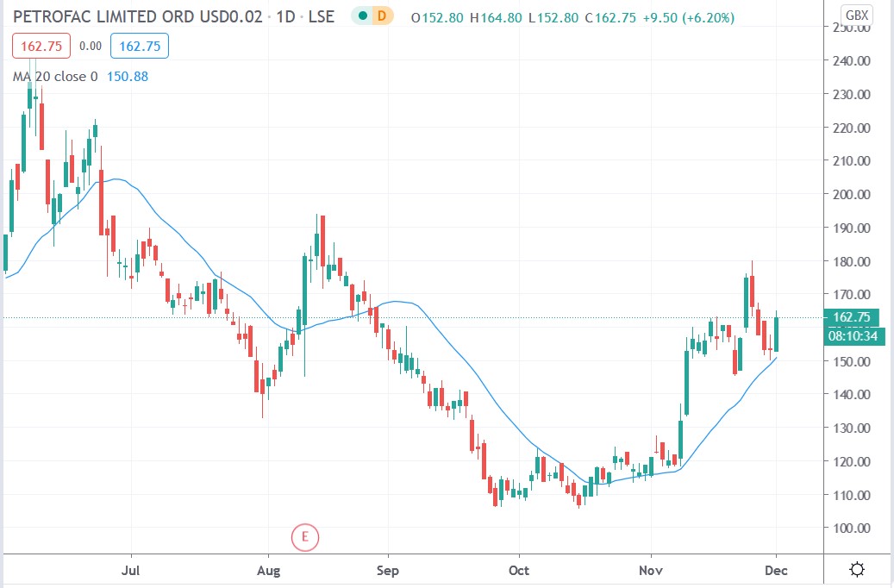Screen dimensions: 894x588
Task: Click the 150.00 price axis label
Action: (x=852, y=361)
